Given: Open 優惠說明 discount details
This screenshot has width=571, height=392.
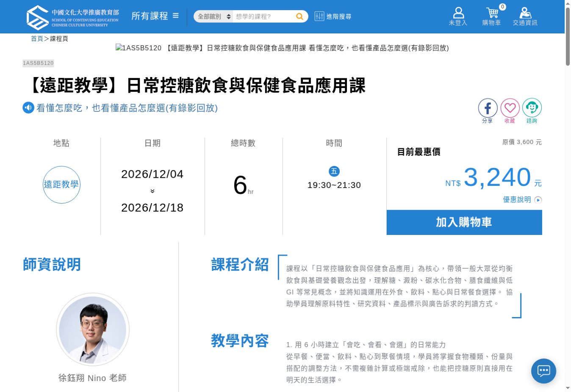Looking at the screenshot, I should [x=517, y=199].
